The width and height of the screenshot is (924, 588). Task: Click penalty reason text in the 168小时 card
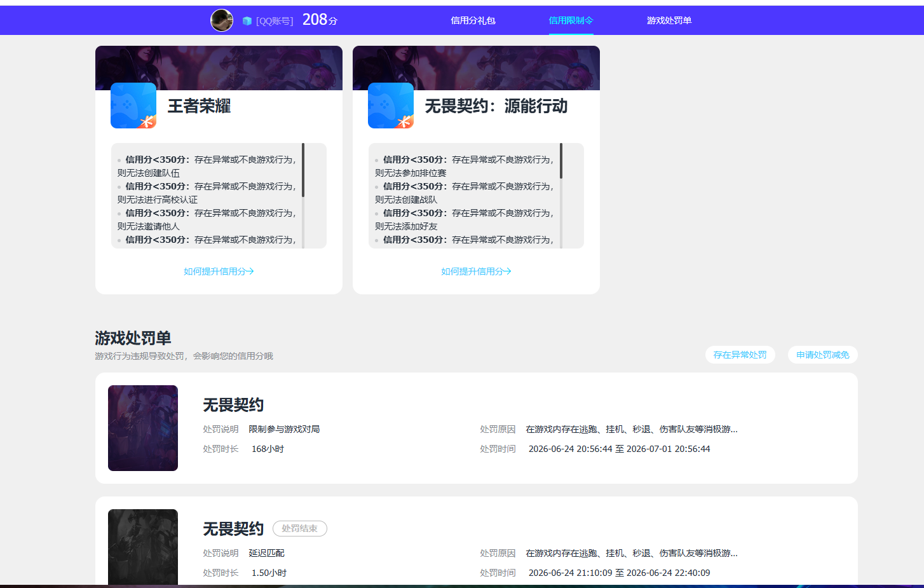tap(632, 429)
